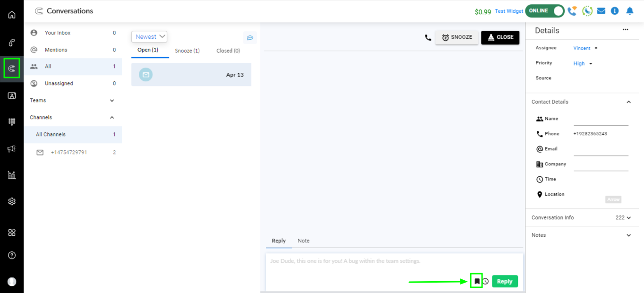Switch to the Snooze (1) tab
The image size is (644, 293).
pyautogui.click(x=187, y=51)
